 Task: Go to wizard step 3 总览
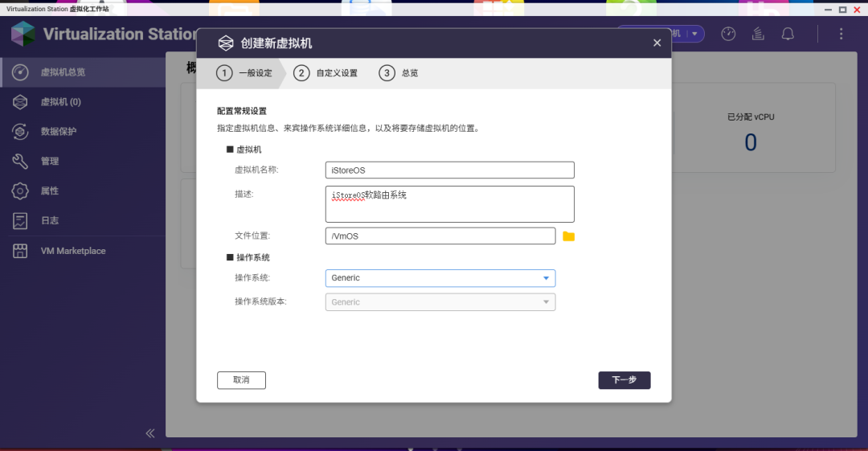tap(399, 73)
